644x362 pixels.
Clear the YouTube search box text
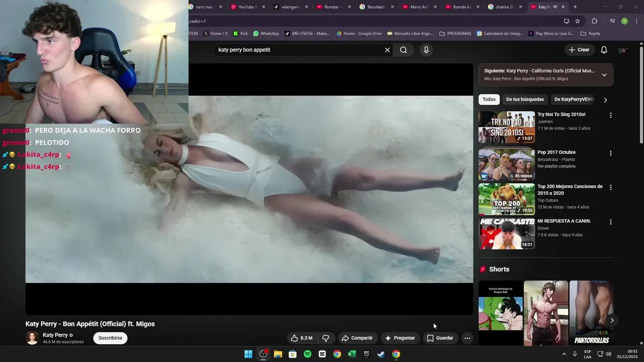tap(387, 50)
